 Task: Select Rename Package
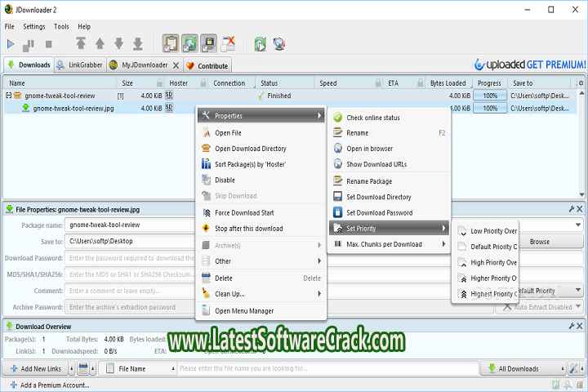[390, 181]
